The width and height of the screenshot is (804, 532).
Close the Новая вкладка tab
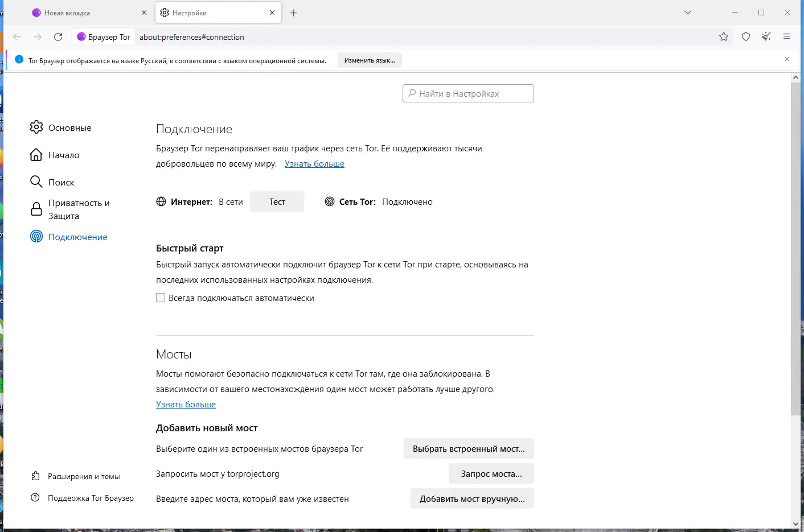pos(143,13)
